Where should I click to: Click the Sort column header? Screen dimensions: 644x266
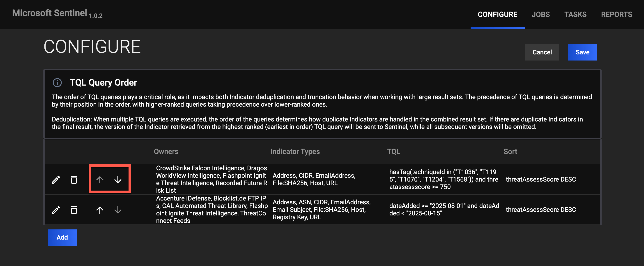click(510, 151)
